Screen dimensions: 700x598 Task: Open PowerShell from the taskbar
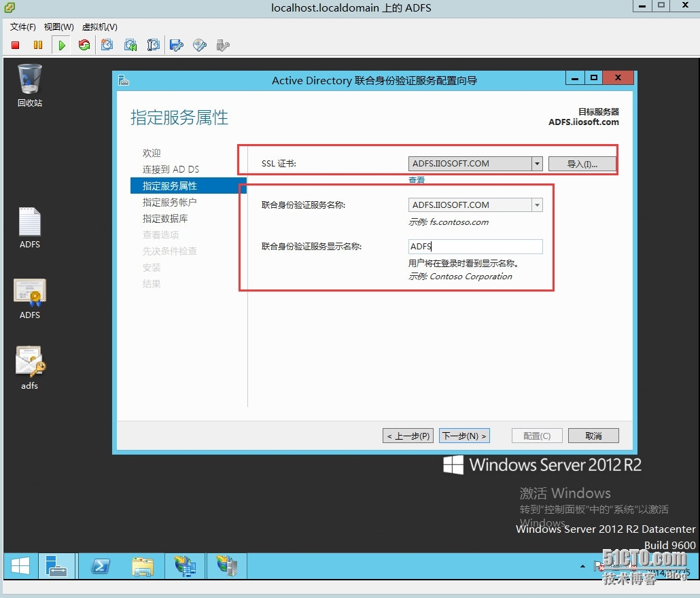(101, 566)
